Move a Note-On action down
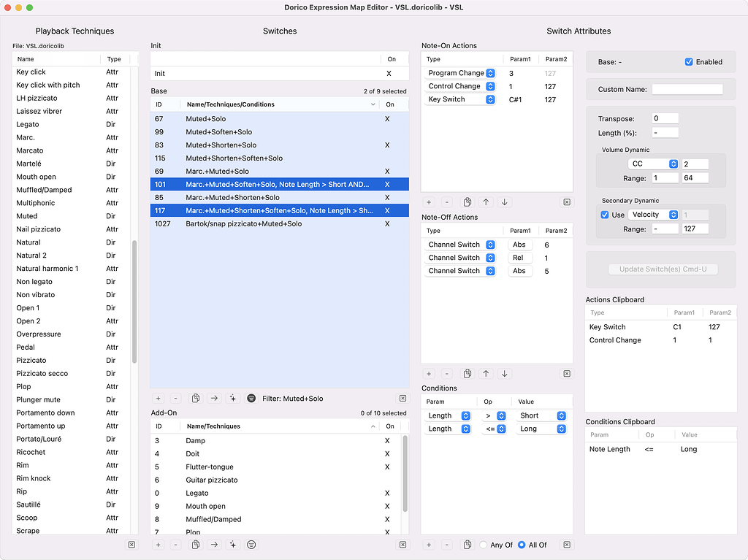Screen dimensions: 748x560 [505, 202]
